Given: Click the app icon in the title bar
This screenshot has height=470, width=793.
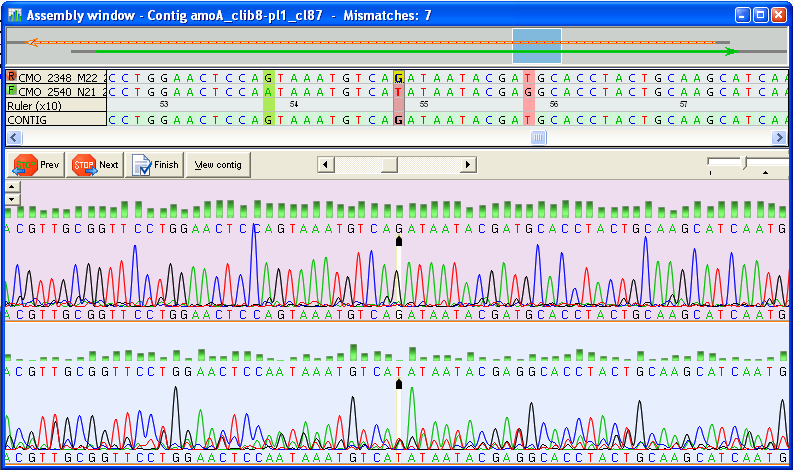Looking at the screenshot, I should pyautogui.click(x=15, y=15).
